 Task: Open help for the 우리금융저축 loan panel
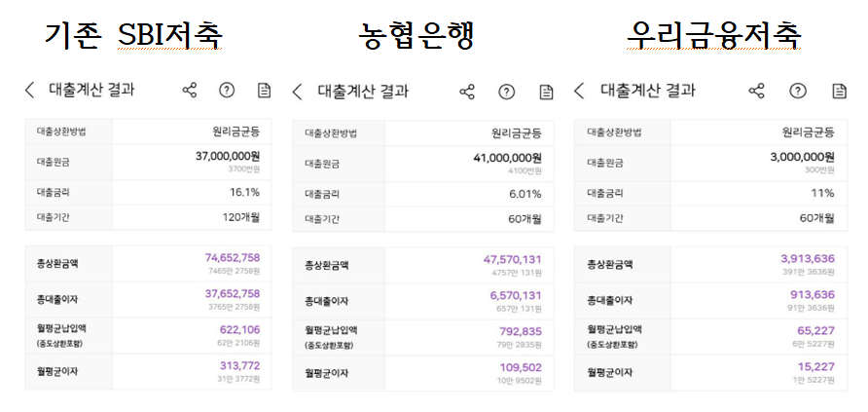(798, 91)
